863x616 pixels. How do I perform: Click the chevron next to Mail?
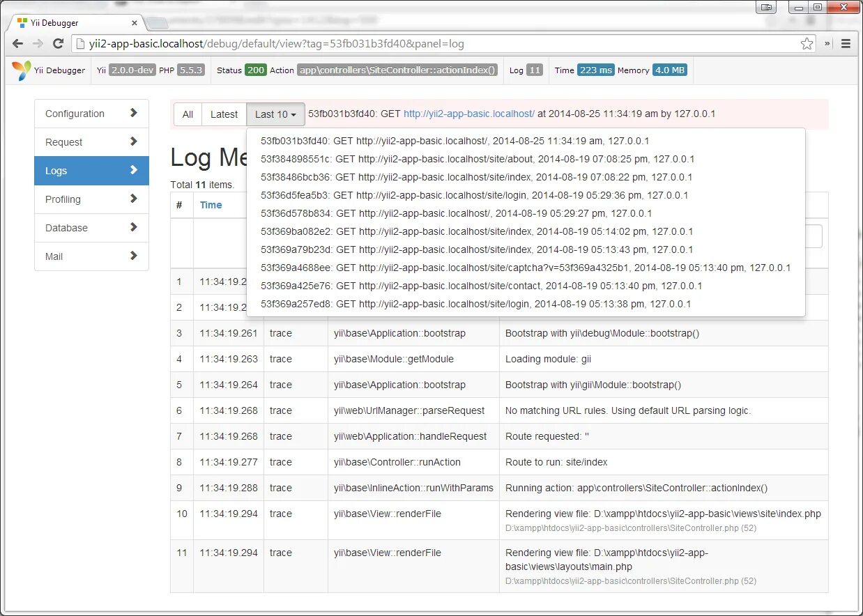tap(133, 256)
